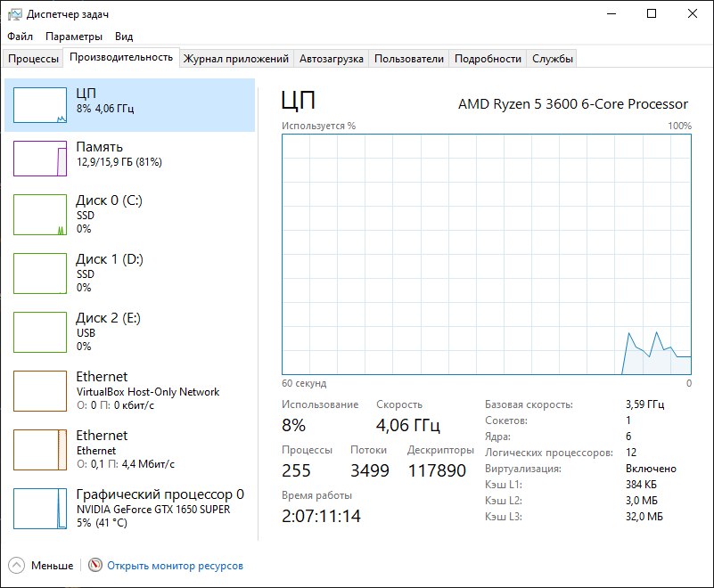Minimize the Диспетчер задач window

611,13
